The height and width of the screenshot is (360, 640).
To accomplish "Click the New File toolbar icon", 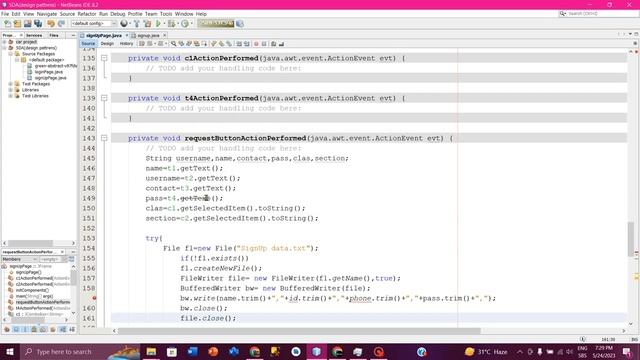I will coord(7,24).
